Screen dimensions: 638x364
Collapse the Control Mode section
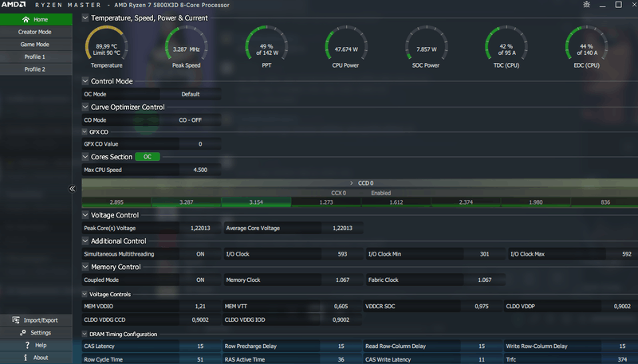coord(85,81)
